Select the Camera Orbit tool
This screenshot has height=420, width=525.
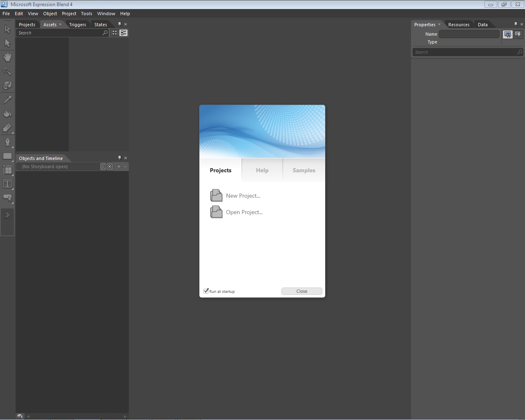(x=7, y=85)
